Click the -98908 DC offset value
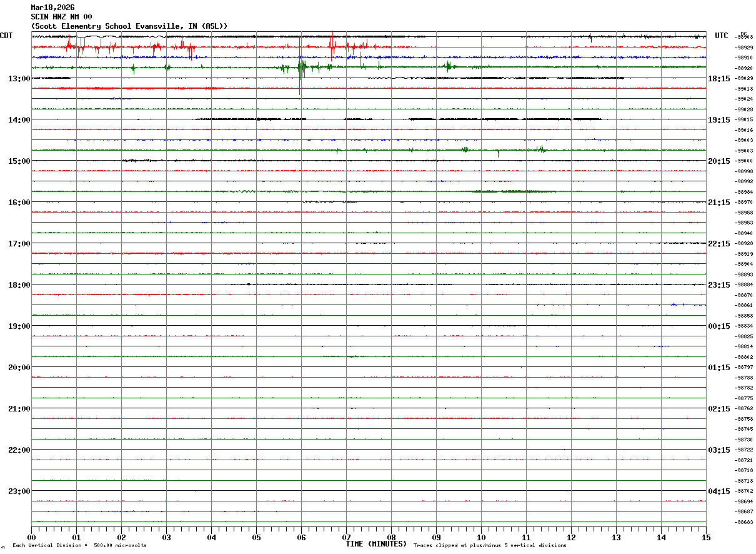This screenshot has width=756, height=554. (744, 37)
